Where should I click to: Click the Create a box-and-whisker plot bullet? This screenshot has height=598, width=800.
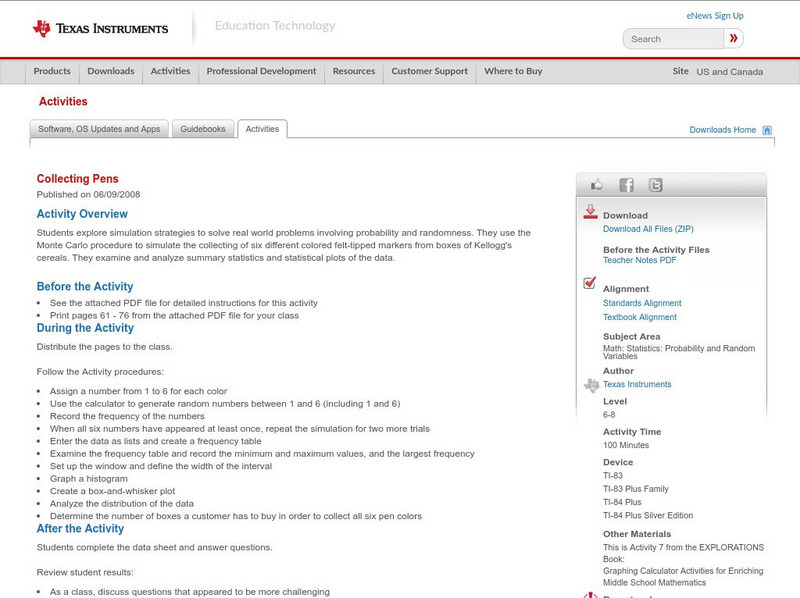[x=112, y=491]
